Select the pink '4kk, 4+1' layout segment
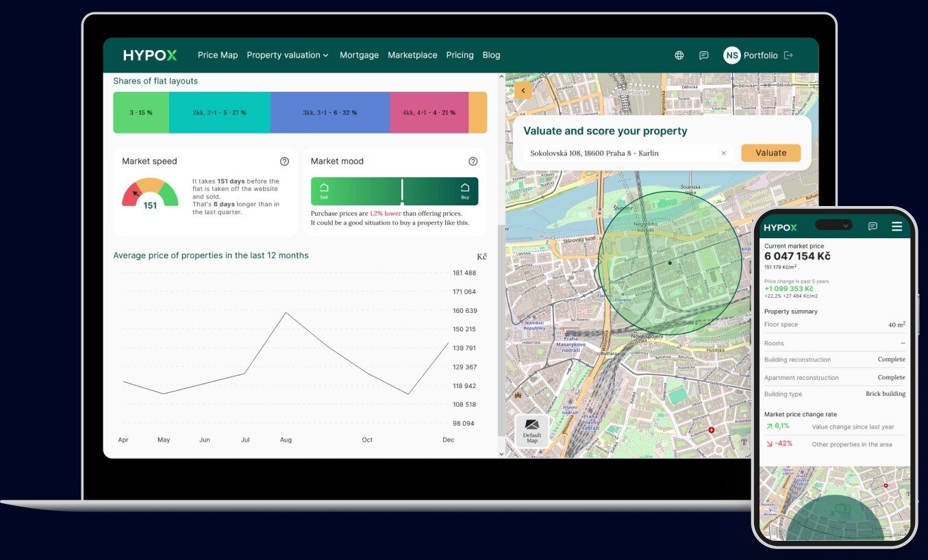The height and width of the screenshot is (560, 928). pos(429,112)
